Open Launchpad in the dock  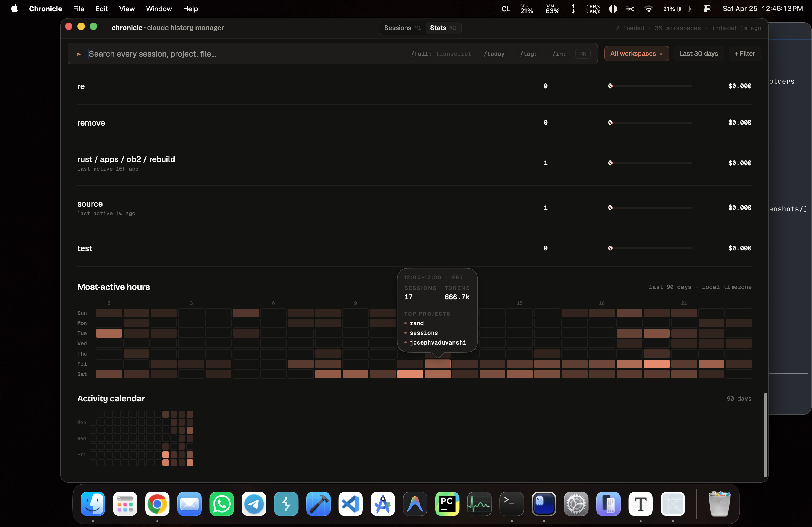(x=125, y=504)
